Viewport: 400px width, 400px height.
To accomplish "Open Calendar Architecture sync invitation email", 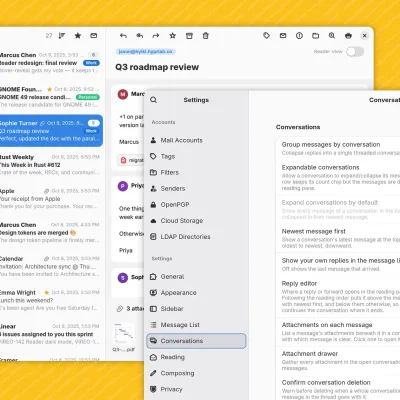I will (x=51, y=266).
